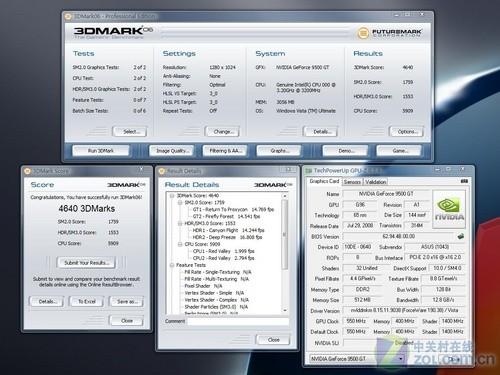Launch the Game... button
The height and width of the screenshot is (375, 500).
[399, 151]
